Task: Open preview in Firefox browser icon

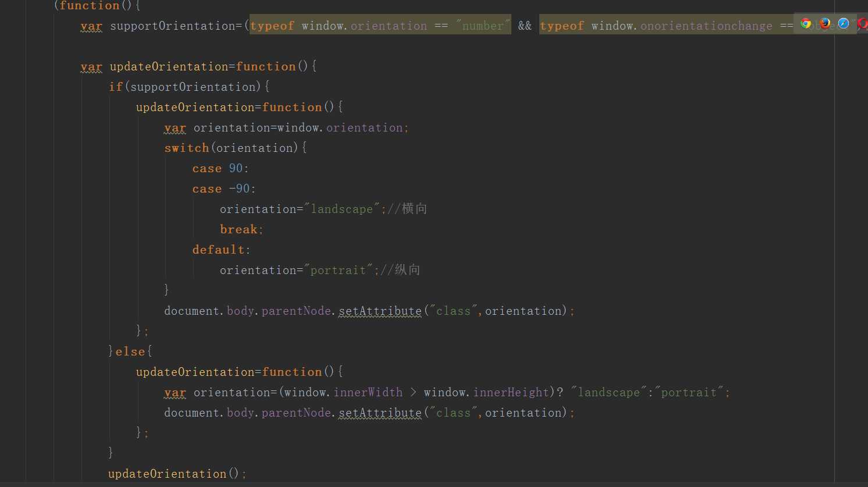Action: (x=825, y=23)
